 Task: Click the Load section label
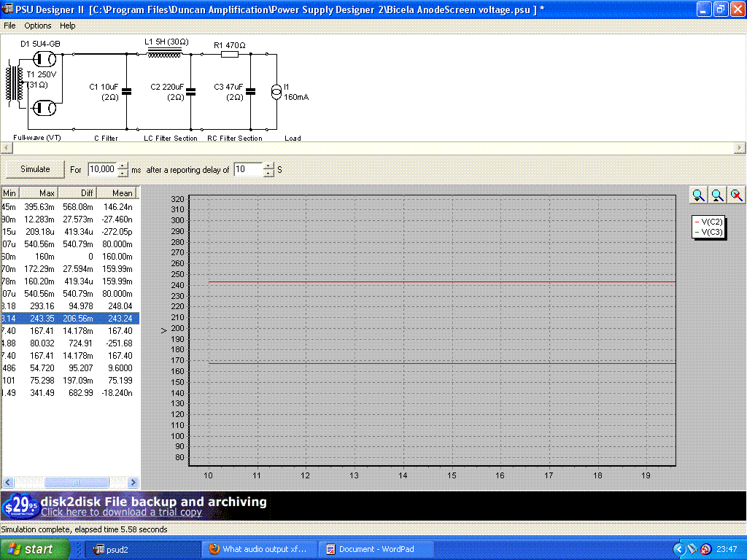[x=293, y=138]
